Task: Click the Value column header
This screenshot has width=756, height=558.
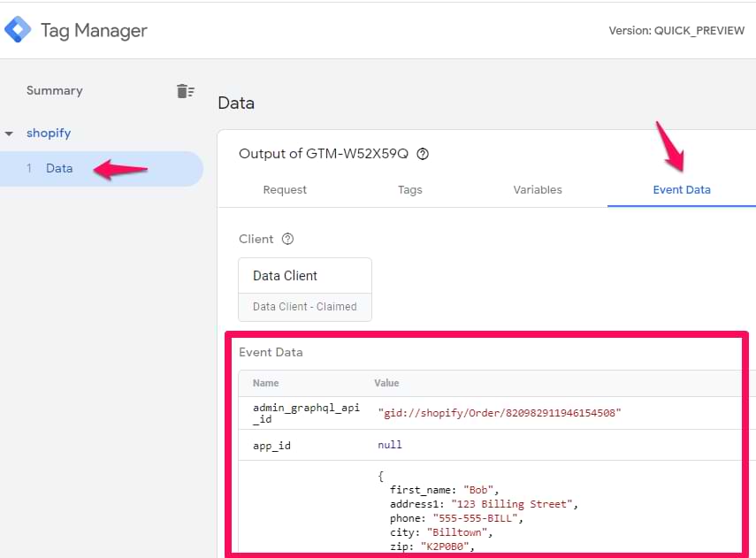Action: coord(386,383)
